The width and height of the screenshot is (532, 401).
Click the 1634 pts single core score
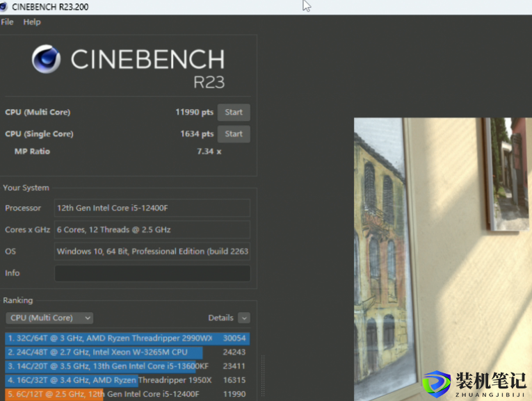(197, 134)
